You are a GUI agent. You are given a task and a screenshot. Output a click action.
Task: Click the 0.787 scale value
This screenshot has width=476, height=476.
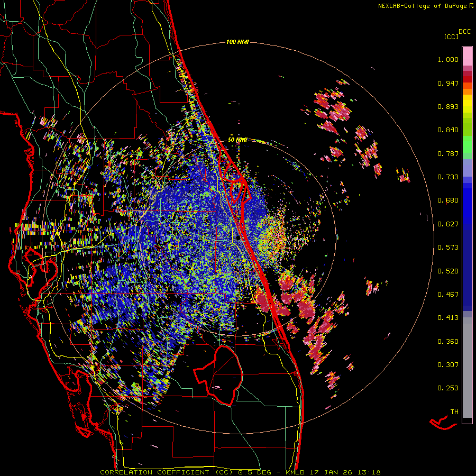click(448, 153)
